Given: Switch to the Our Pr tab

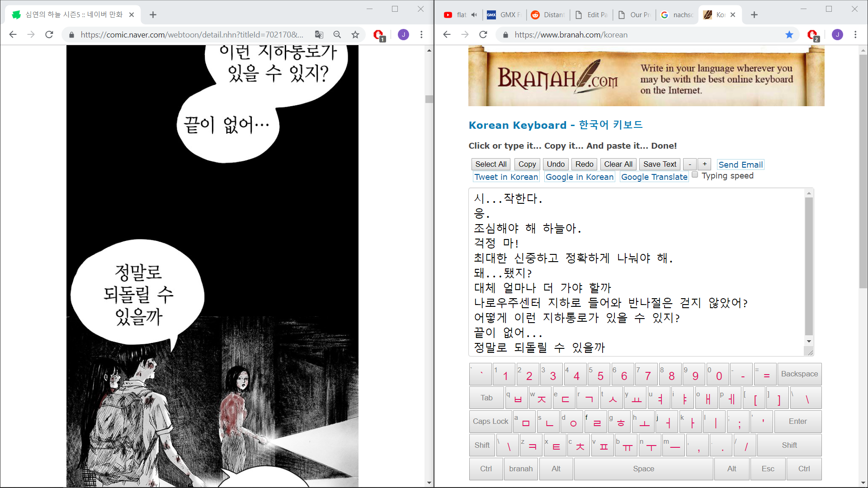Looking at the screenshot, I should [635, 15].
